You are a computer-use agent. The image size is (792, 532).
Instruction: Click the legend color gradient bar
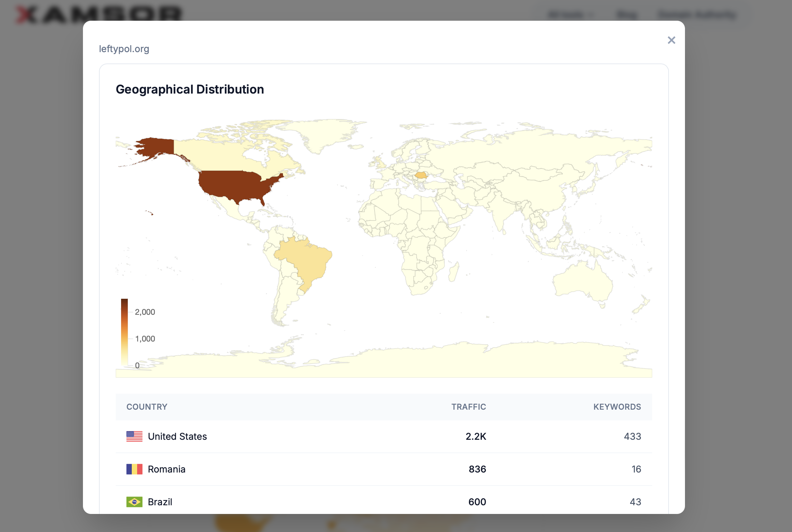[124, 332]
